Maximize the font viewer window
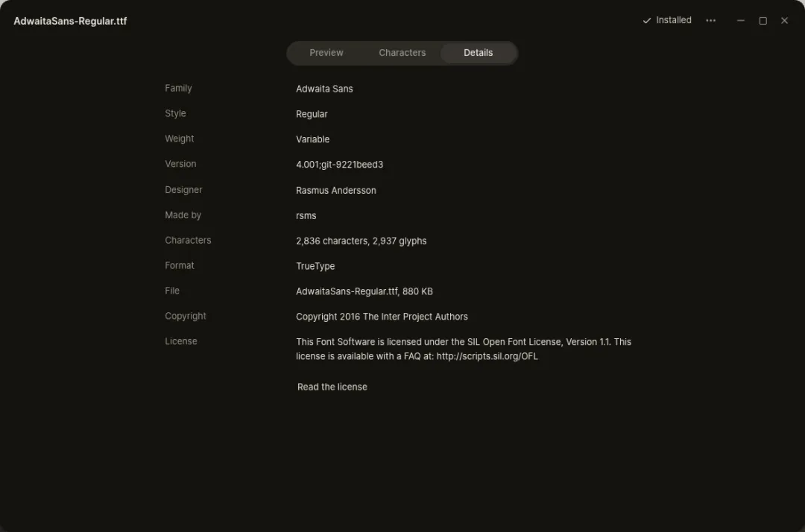This screenshot has height=532, width=805. click(x=763, y=21)
